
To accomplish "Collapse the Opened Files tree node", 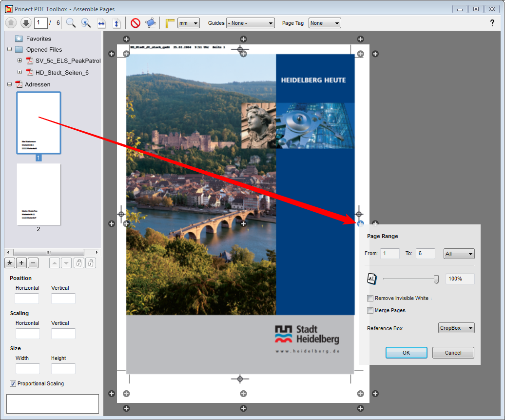I will tap(10, 49).
